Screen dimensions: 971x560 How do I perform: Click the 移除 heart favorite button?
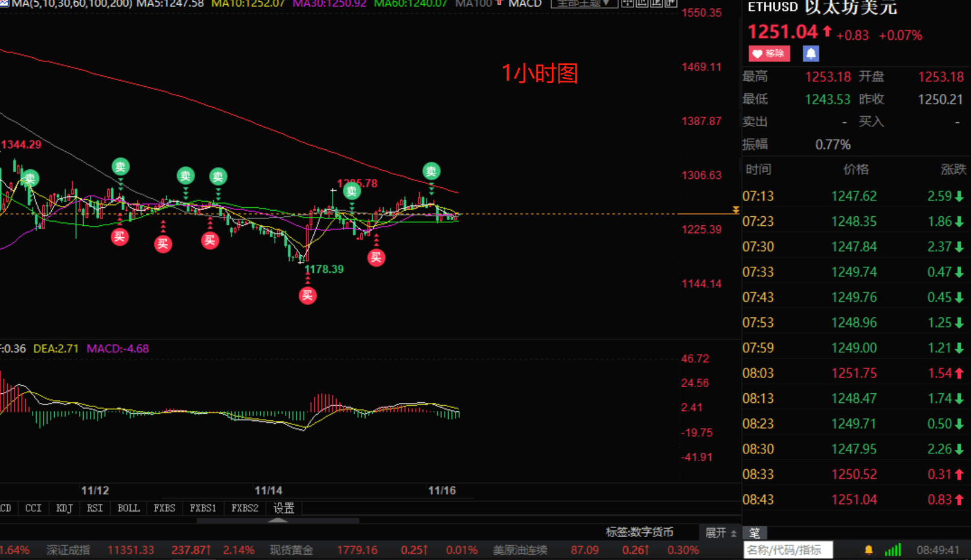point(769,54)
